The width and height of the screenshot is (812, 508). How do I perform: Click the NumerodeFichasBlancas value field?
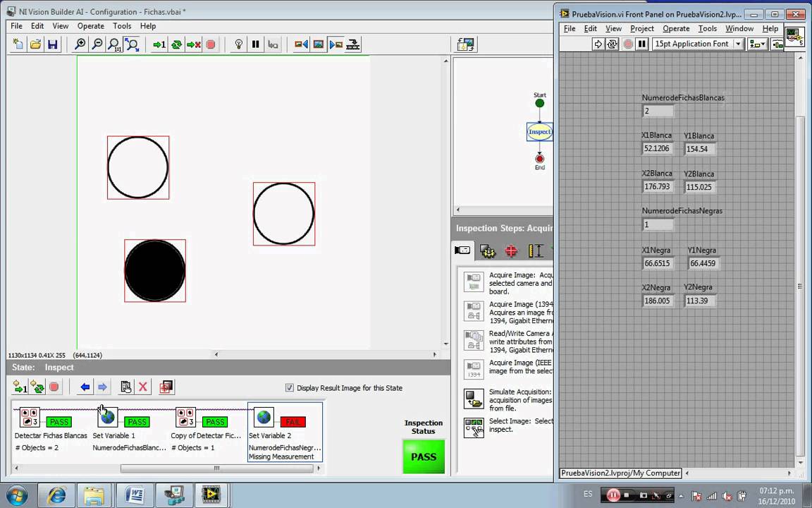[658, 110]
